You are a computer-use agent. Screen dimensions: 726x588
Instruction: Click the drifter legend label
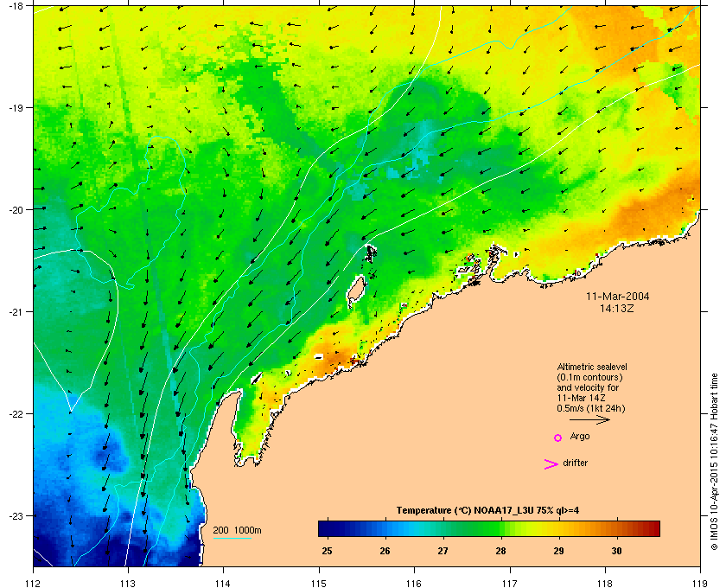(575, 463)
